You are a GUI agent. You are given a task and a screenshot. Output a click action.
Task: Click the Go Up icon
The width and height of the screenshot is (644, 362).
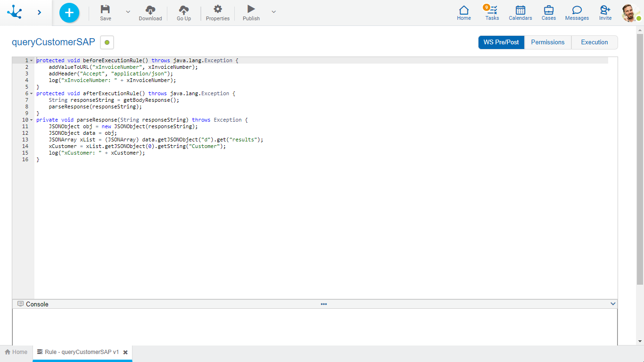[x=184, y=9]
